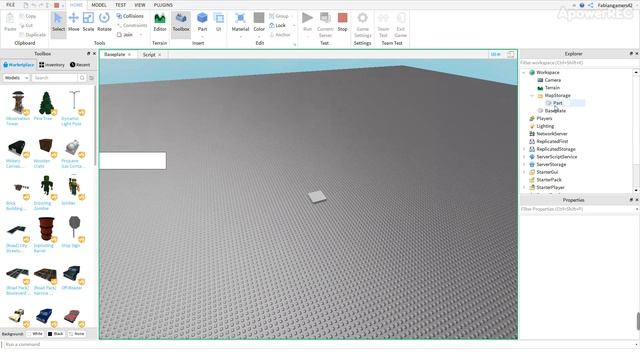Set toolbox background to Black
640x360 pixels.
[x=56, y=333]
